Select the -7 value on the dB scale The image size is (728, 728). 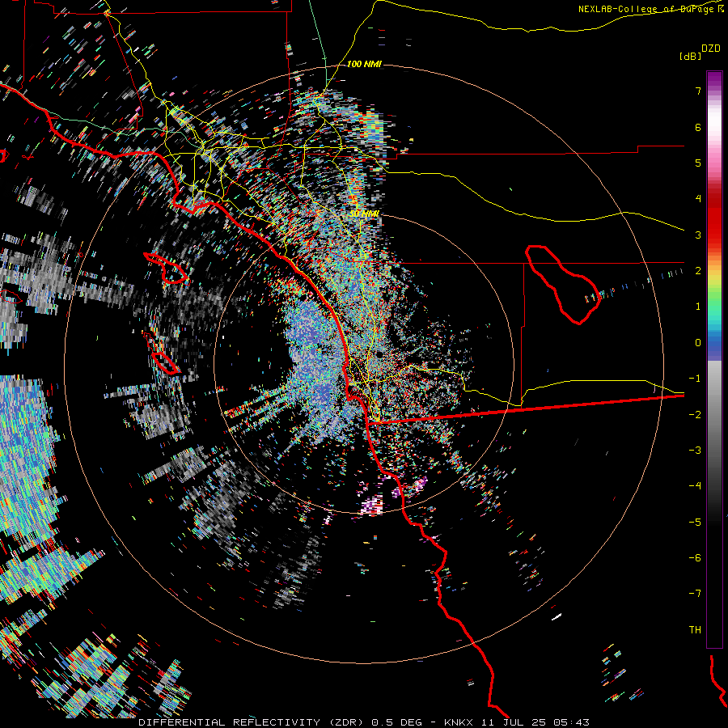[695, 594]
